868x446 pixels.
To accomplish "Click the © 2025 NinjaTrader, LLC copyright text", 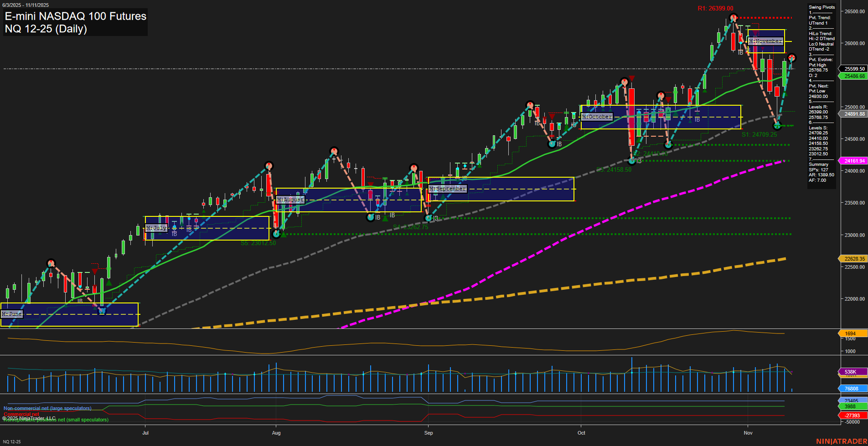I will coord(29,418).
